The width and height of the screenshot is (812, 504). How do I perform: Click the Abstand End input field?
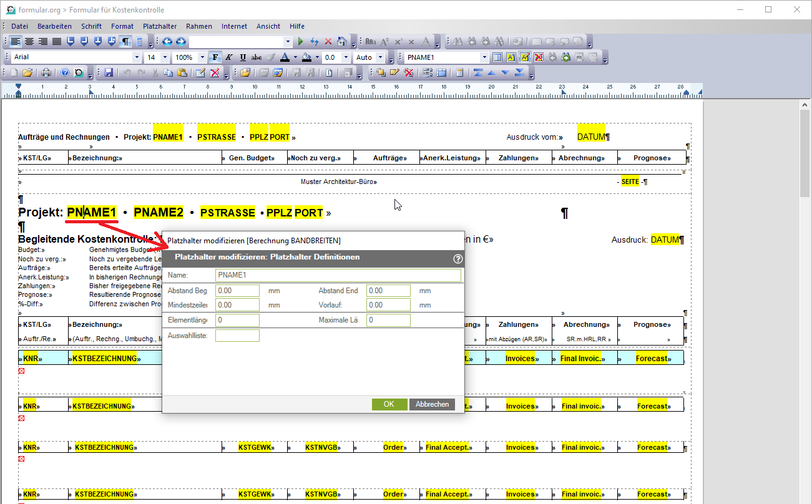(x=388, y=291)
